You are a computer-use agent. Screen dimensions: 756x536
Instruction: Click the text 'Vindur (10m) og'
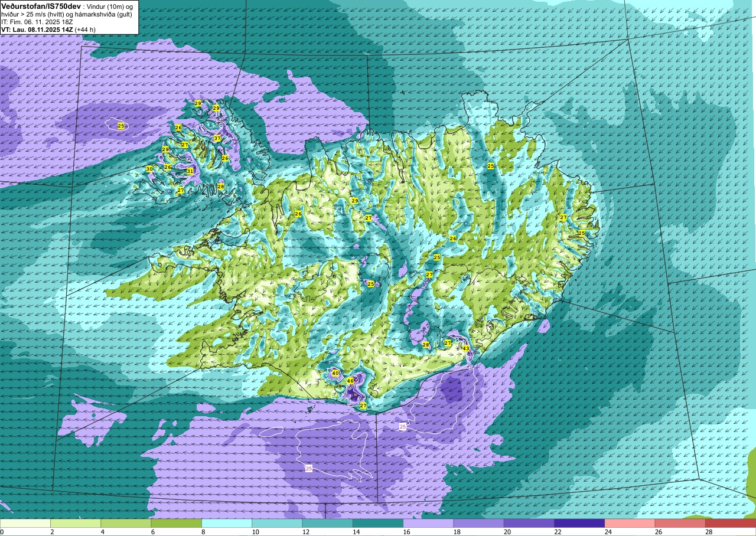(x=110, y=6)
